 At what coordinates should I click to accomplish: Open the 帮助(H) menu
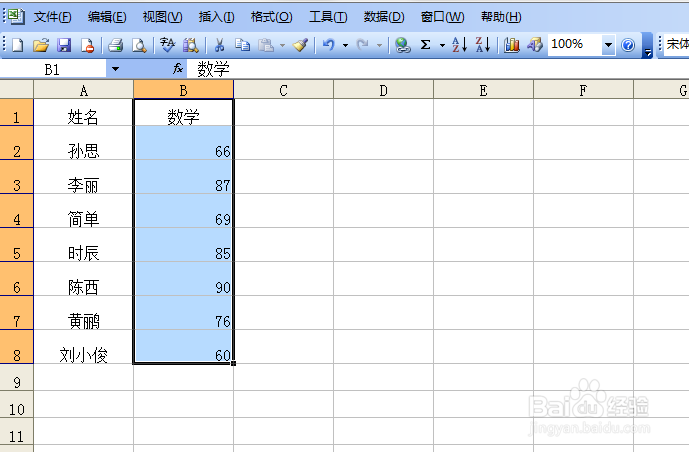click(501, 17)
